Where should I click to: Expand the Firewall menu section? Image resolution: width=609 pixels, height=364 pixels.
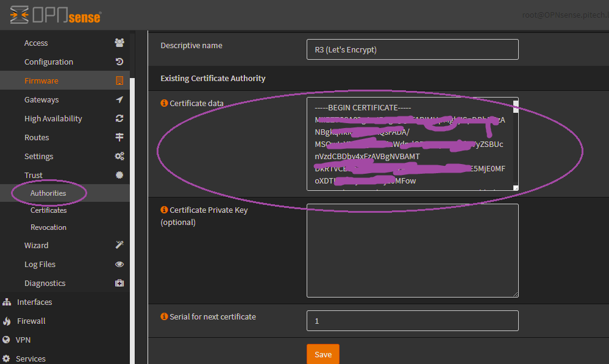point(31,321)
